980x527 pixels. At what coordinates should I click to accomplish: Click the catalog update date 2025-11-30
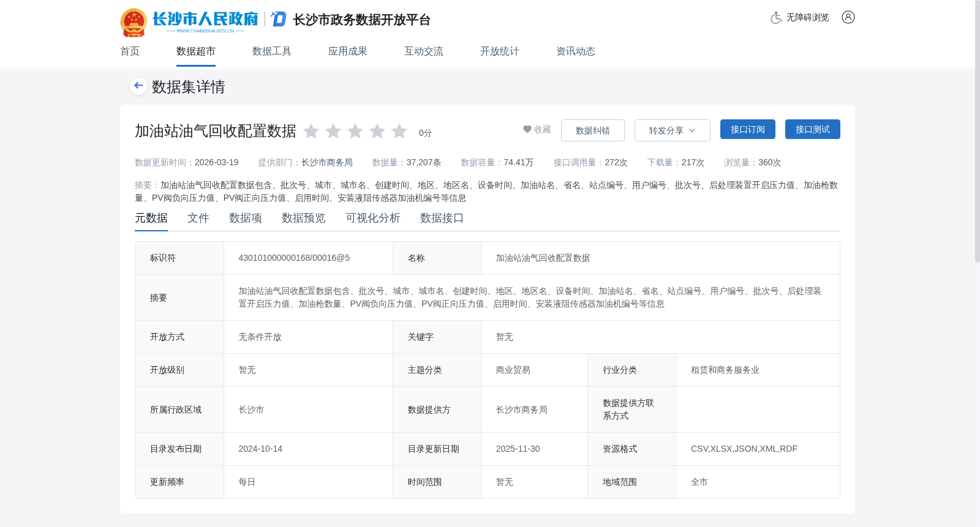(518, 449)
